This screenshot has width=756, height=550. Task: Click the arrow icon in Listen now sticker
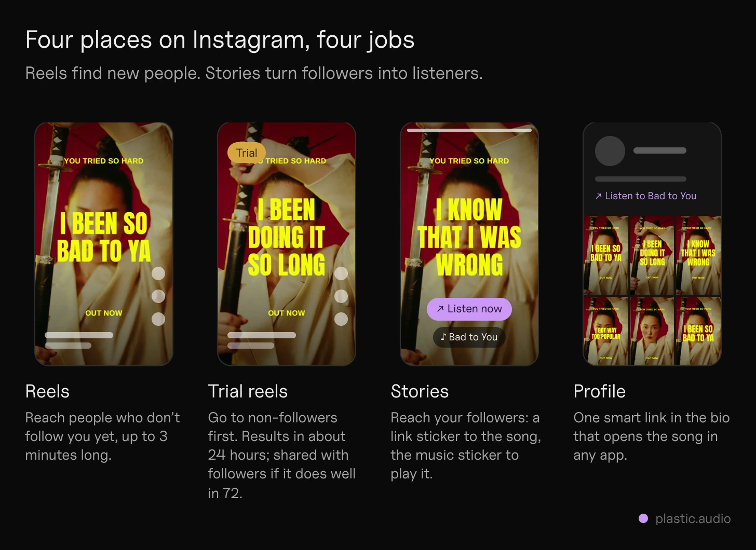440,309
